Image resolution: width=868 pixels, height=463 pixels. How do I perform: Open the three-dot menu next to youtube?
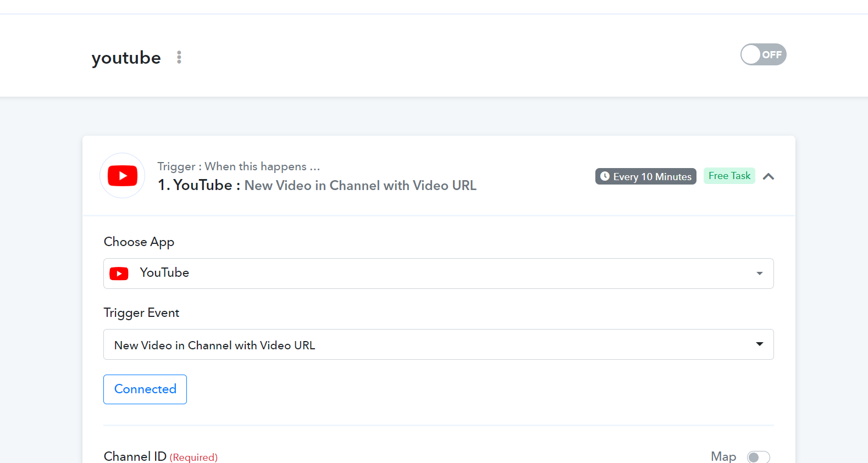click(179, 57)
